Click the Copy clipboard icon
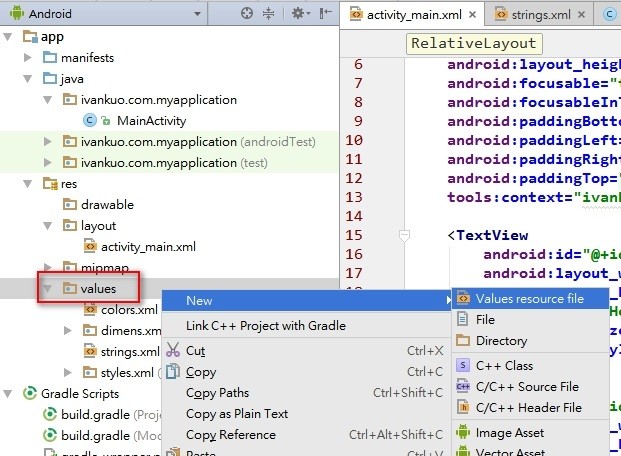 coord(173,372)
